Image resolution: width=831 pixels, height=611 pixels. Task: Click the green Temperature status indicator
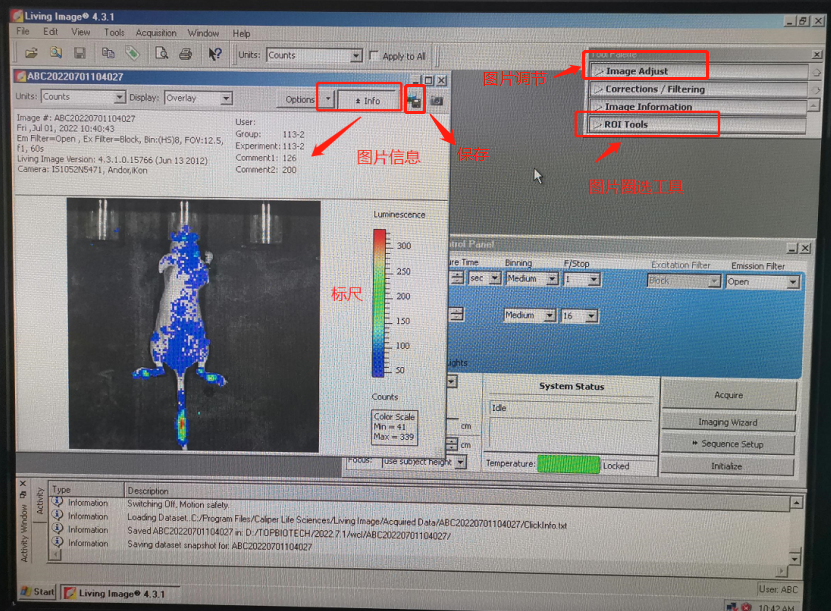pyautogui.click(x=568, y=465)
